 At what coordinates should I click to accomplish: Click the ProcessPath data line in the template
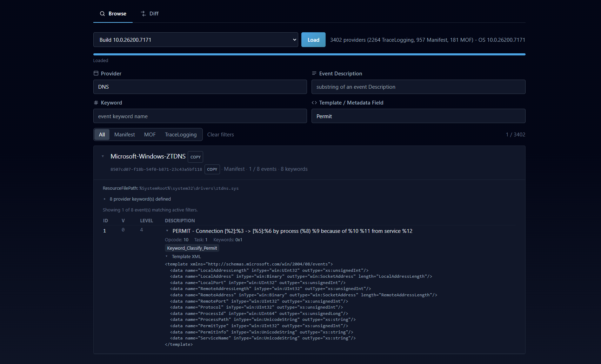point(263,320)
